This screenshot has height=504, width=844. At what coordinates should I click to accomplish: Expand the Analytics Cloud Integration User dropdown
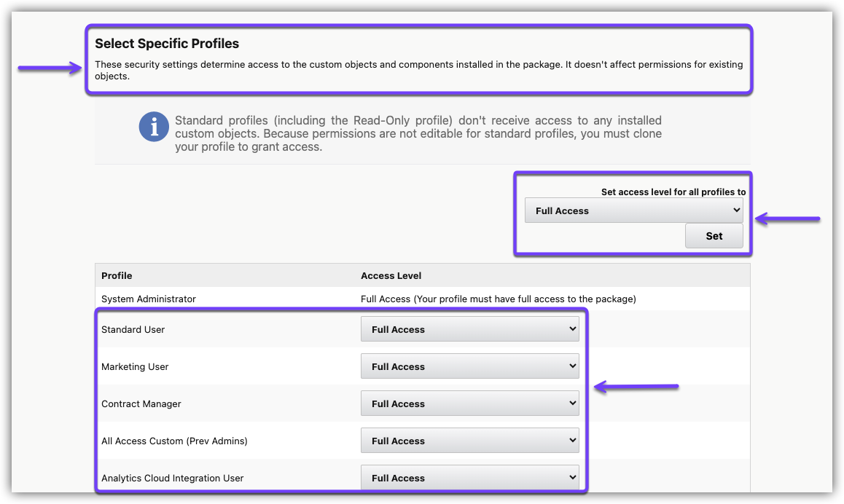[x=469, y=478]
